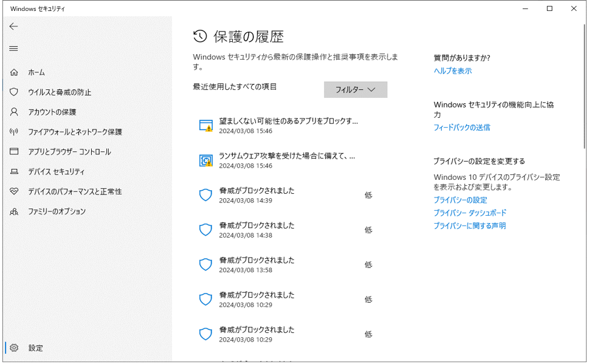Open デバイス セキュリティ section
This screenshot has height=364, width=589.
click(57, 172)
